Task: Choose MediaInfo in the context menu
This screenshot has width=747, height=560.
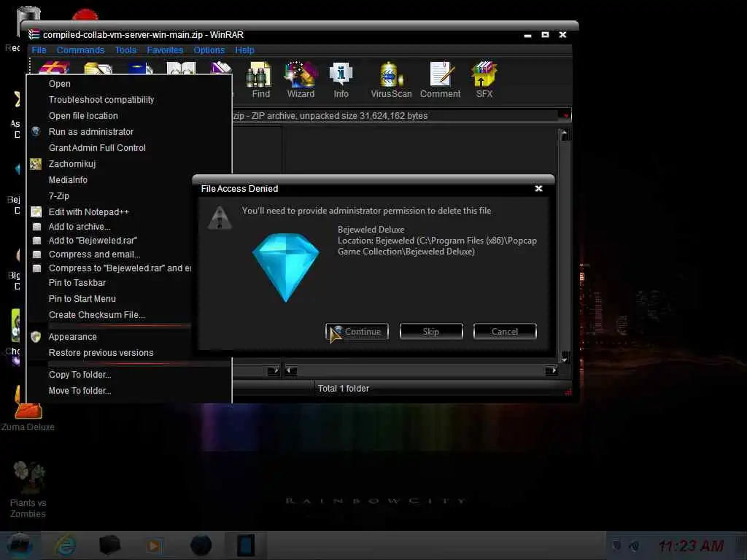Action: point(111,180)
